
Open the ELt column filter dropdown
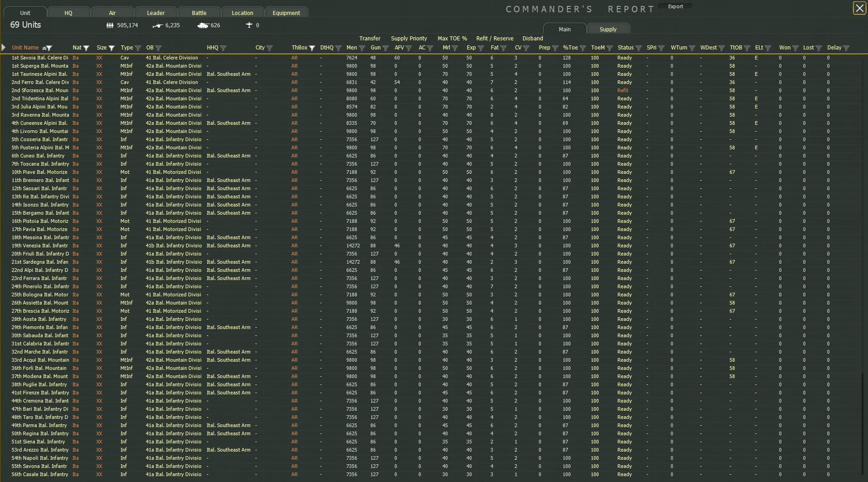click(x=768, y=48)
